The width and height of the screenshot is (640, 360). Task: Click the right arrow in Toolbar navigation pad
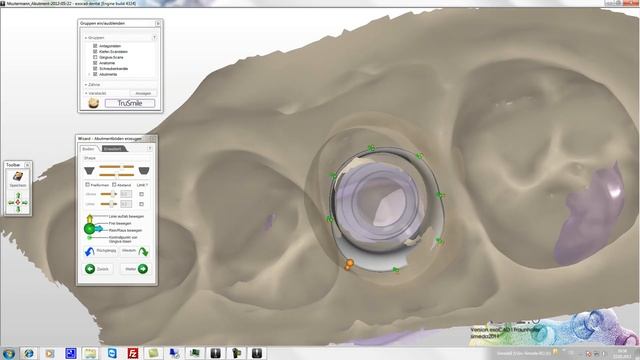pyautogui.click(x=25, y=202)
